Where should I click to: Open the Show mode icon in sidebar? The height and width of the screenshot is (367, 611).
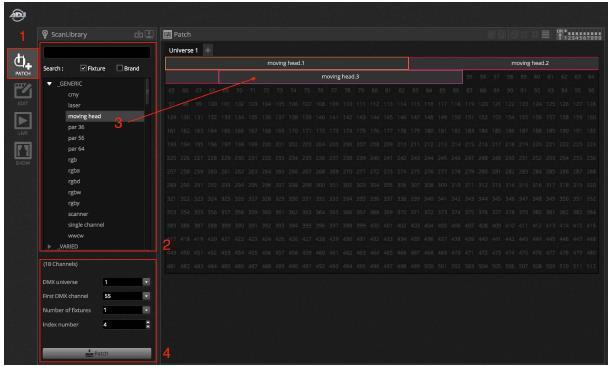tap(23, 153)
